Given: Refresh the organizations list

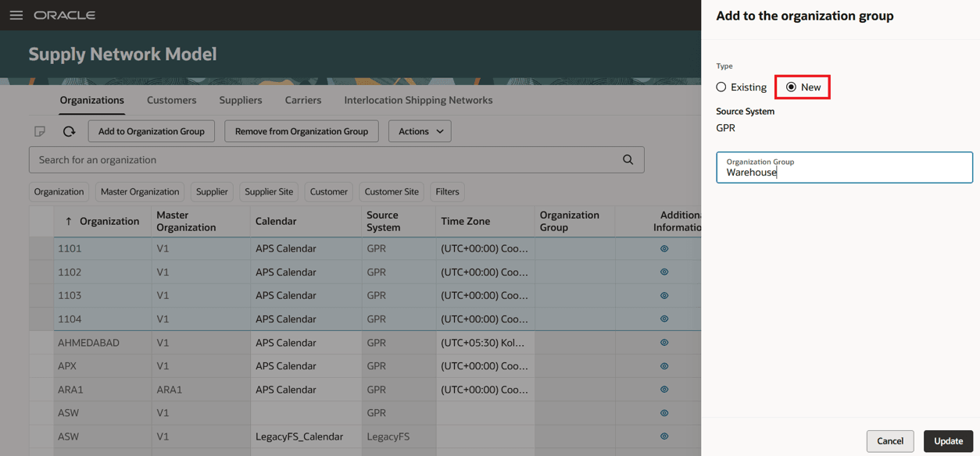Looking at the screenshot, I should click(x=69, y=130).
